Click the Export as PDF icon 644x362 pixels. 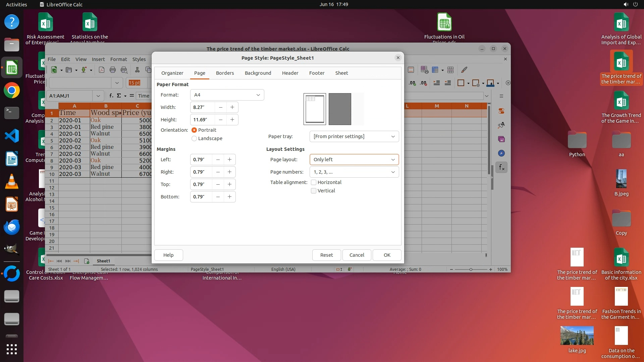pos(102,70)
